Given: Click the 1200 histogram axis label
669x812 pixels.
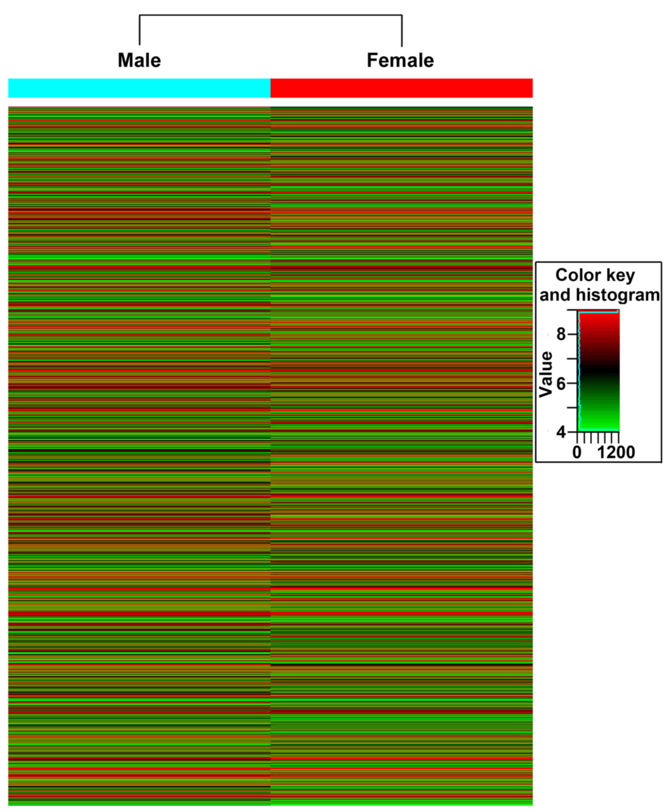Looking at the screenshot, I should tap(616, 452).
